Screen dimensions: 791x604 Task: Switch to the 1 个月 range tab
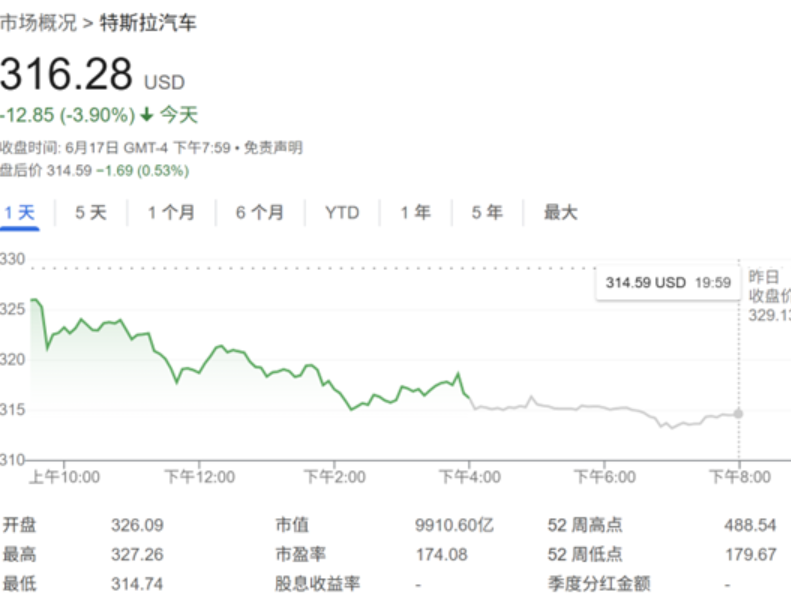[x=171, y=212]
